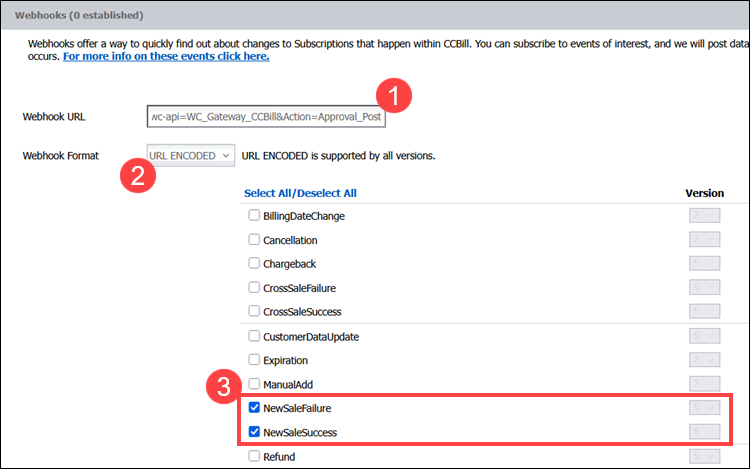Image resolution: width=750 pixels, height=469 pixels.
Task: Open Cancellation version dropdown
Action: pyautogui.click(x=704, y=239)
